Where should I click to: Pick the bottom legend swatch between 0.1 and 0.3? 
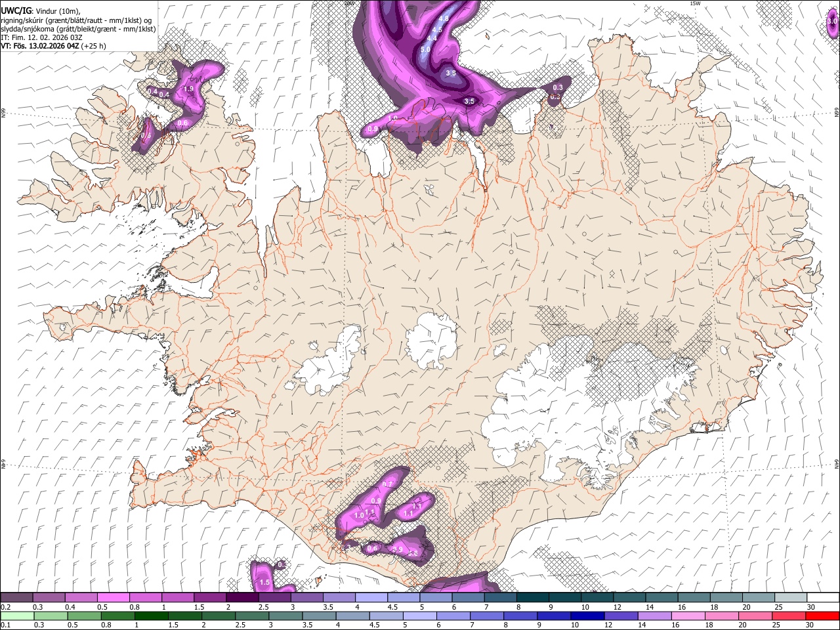pyautogui.click(x=16, y=616)
